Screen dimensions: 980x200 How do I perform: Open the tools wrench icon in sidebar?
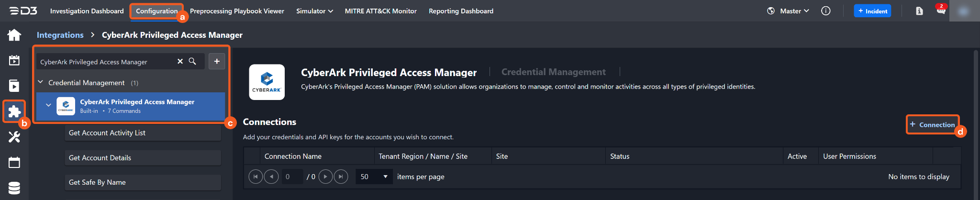point(14,137)
